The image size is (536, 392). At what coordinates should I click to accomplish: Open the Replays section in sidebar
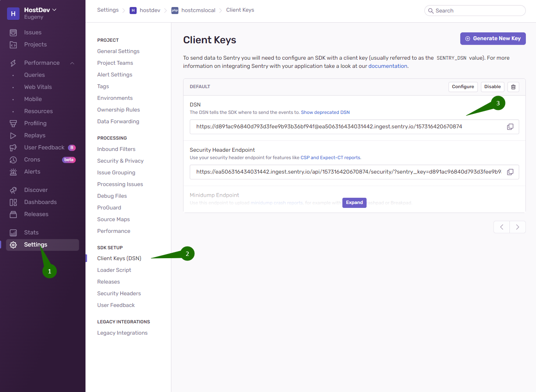[34, 135]
